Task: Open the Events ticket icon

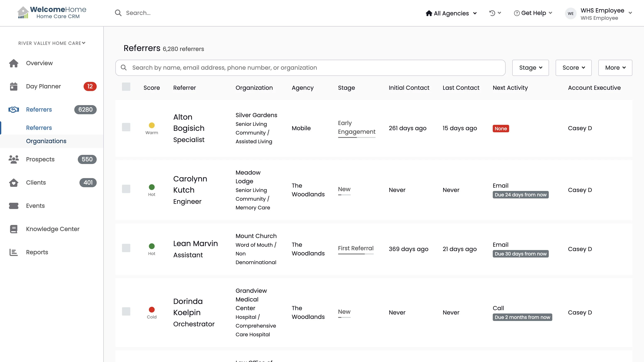Action: tap(13, 206)
